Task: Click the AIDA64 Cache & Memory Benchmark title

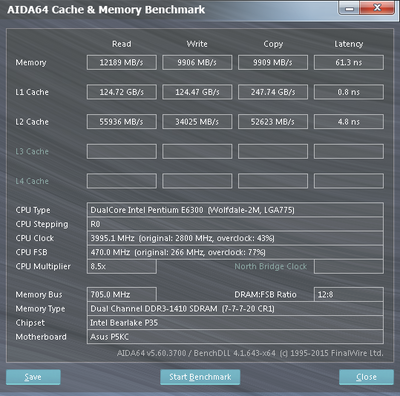Action: [x=106, y=10]
